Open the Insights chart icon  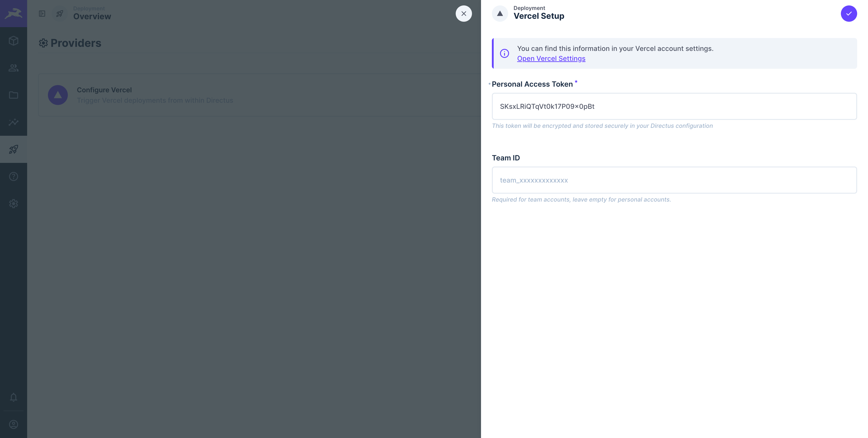(x=14, y=122)
